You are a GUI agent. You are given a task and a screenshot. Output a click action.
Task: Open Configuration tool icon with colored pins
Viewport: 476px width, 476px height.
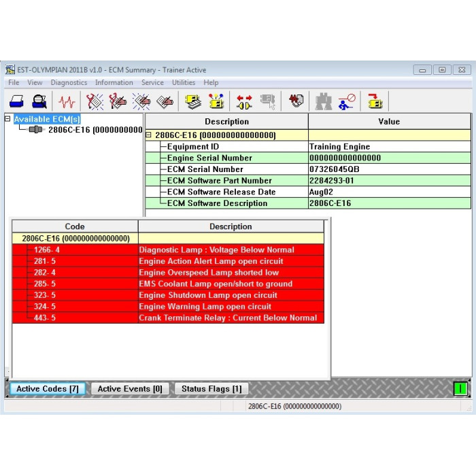click(216, 101)
